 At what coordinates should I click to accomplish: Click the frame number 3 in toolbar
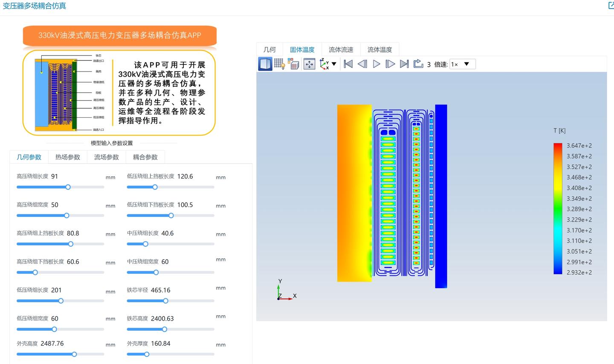(x=429, y=65)
